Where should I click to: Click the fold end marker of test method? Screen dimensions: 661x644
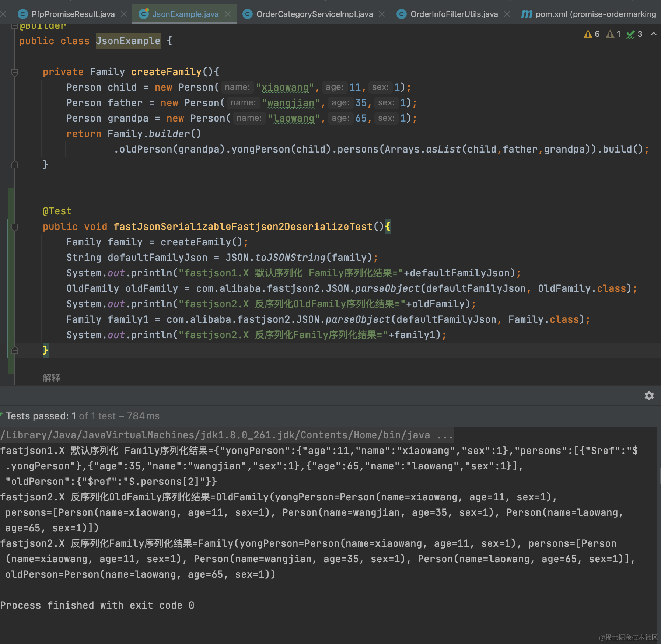pos(15,350)
